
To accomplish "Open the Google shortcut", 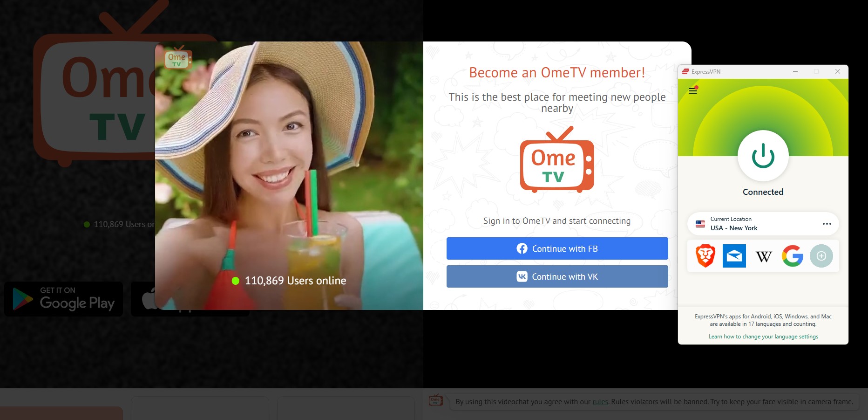I will (793, 255).
